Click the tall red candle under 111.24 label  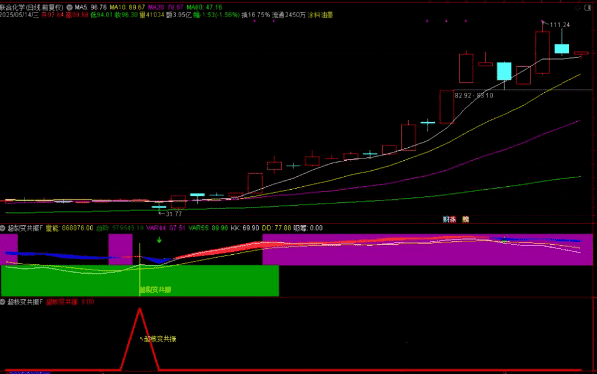click(x=542, y=53)
